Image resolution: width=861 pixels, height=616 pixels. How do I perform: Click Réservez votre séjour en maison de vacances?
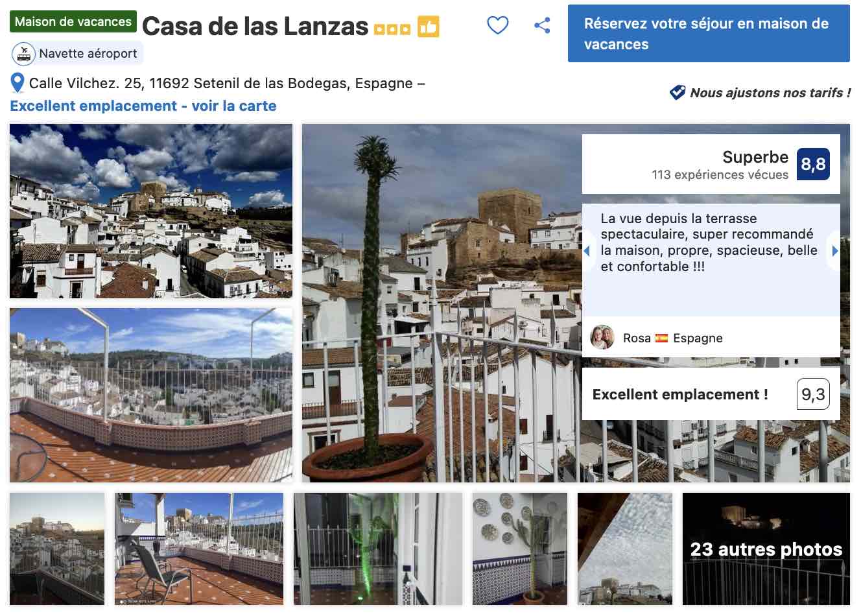click(x=709, y=34)
